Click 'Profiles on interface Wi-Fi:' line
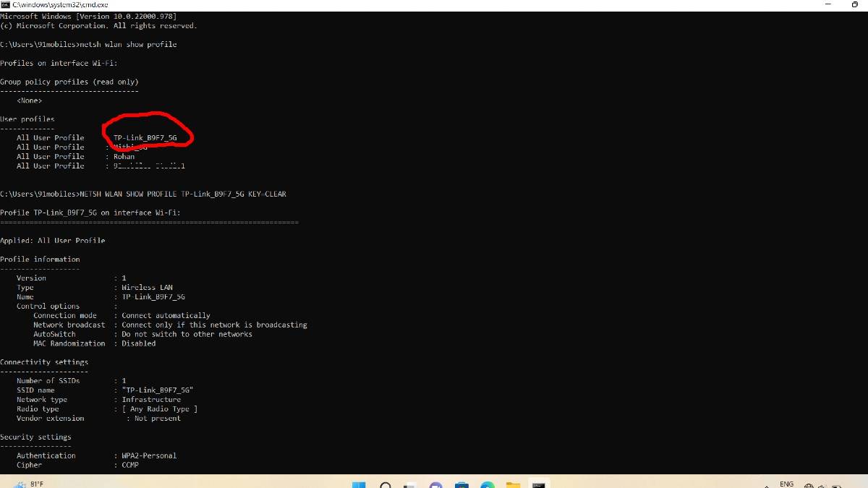 pyautogui.click(x=59, y=64)
